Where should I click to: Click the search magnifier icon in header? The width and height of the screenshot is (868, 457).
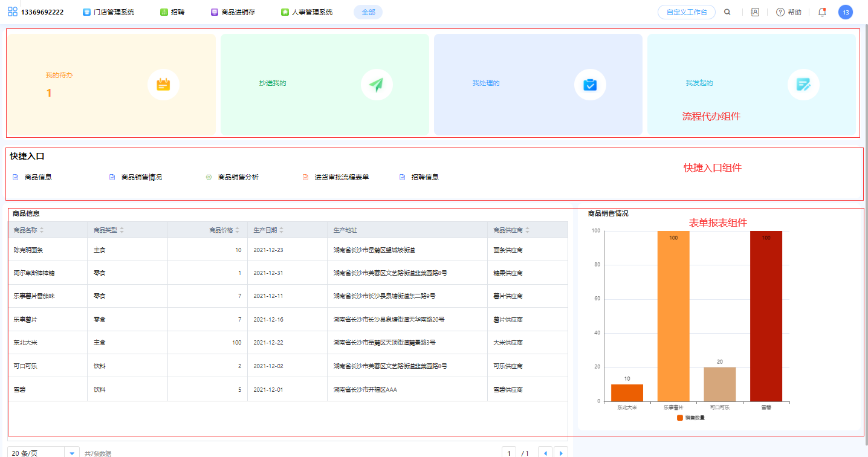(727, 12)
